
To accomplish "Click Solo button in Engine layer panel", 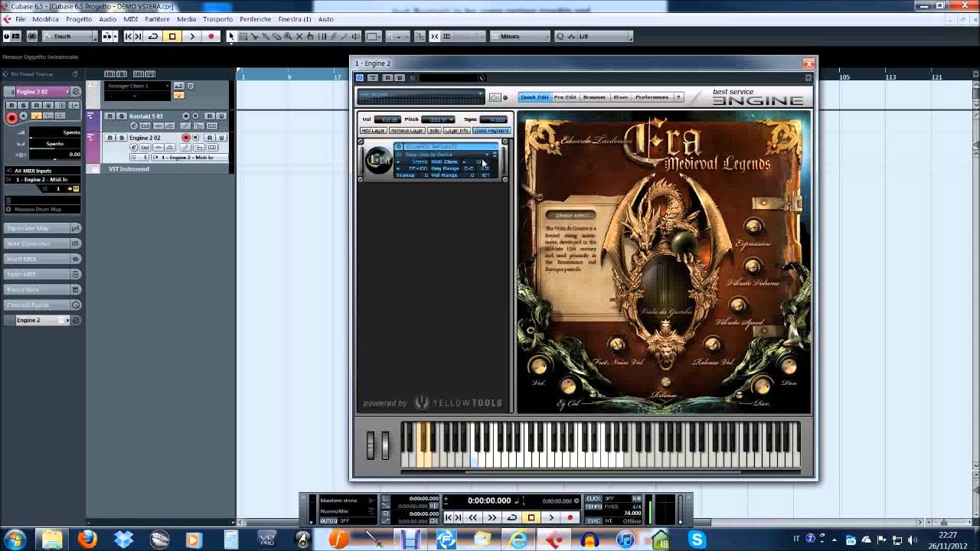I will click(435, 131).
